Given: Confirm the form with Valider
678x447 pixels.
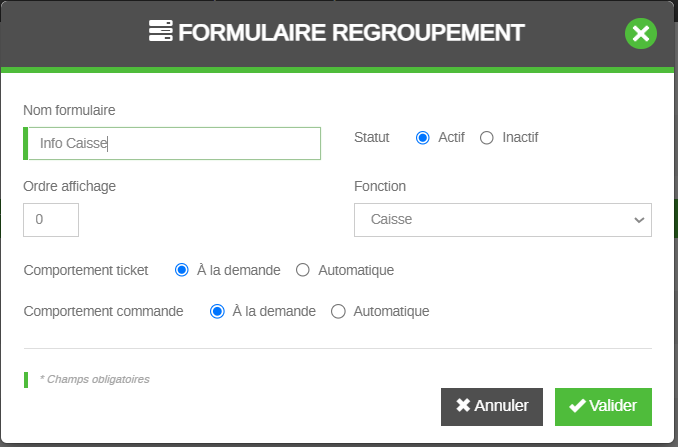Looking at the screenshot, I should 603,406.
